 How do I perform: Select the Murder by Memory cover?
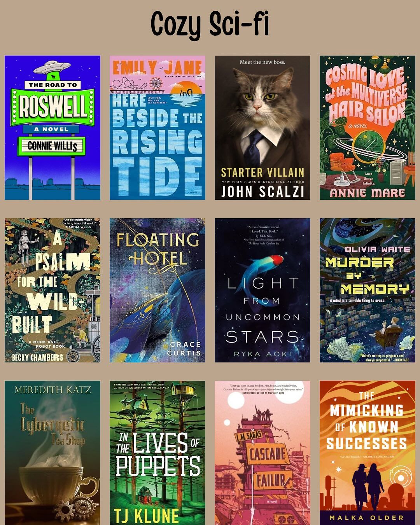pos(367,290)
